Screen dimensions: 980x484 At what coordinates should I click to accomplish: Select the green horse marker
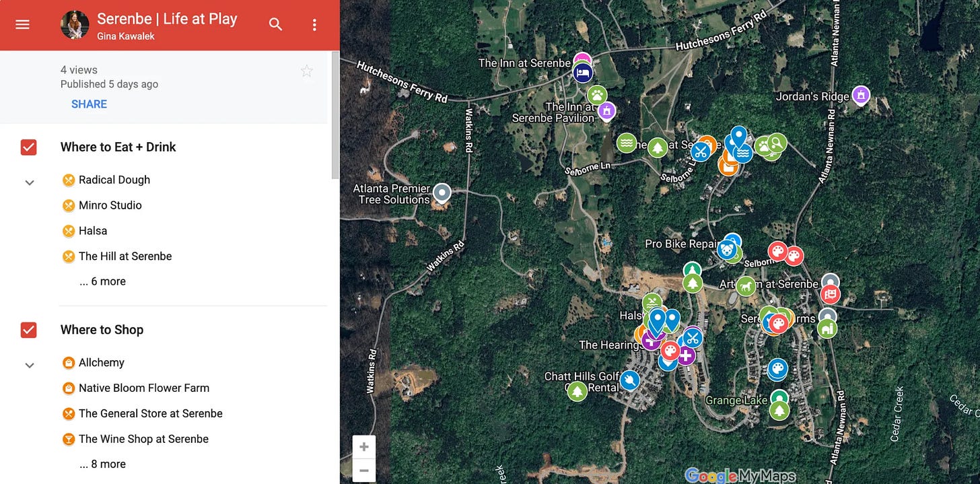point(746,286)
